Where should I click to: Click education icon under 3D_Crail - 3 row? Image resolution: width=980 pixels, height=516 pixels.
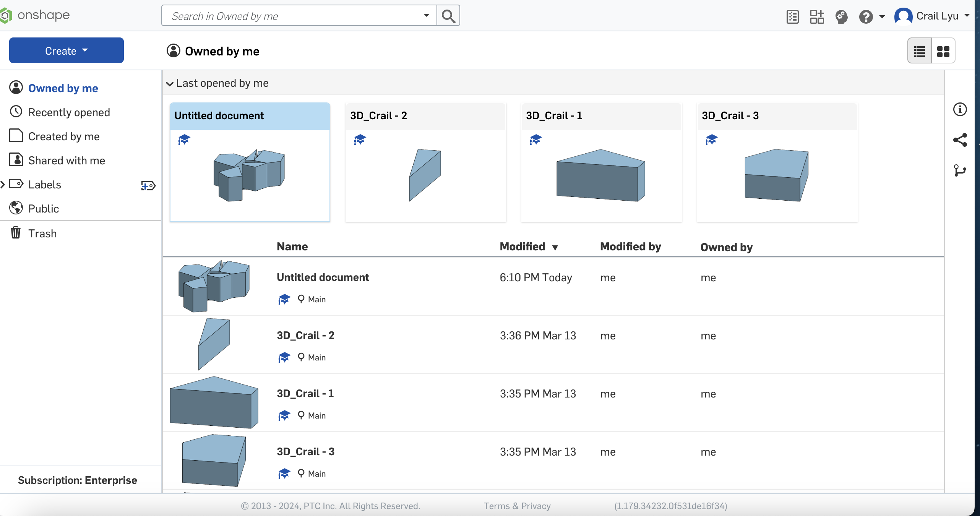click(284, 474)
